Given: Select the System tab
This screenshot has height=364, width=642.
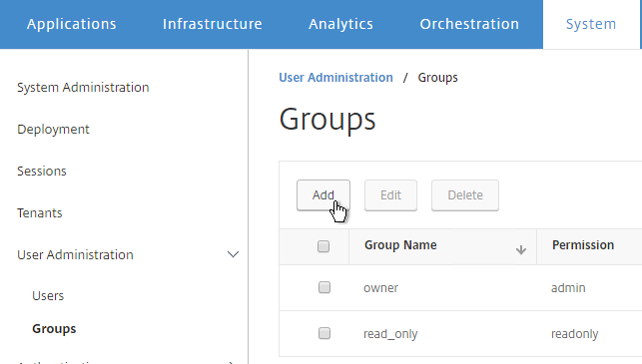Looking at the screenshot, I should click(591, 24).
